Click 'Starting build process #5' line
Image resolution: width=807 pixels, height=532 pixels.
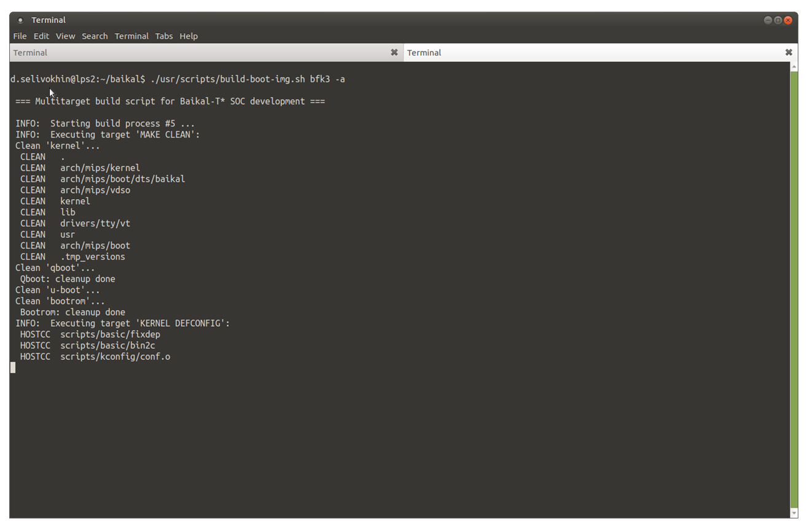(x=105, y=123)
